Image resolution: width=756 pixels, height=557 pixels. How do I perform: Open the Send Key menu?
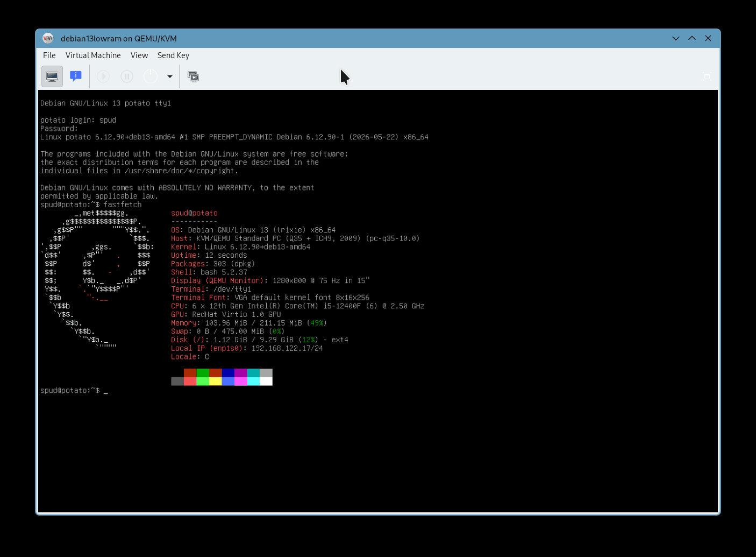(173, 55)
